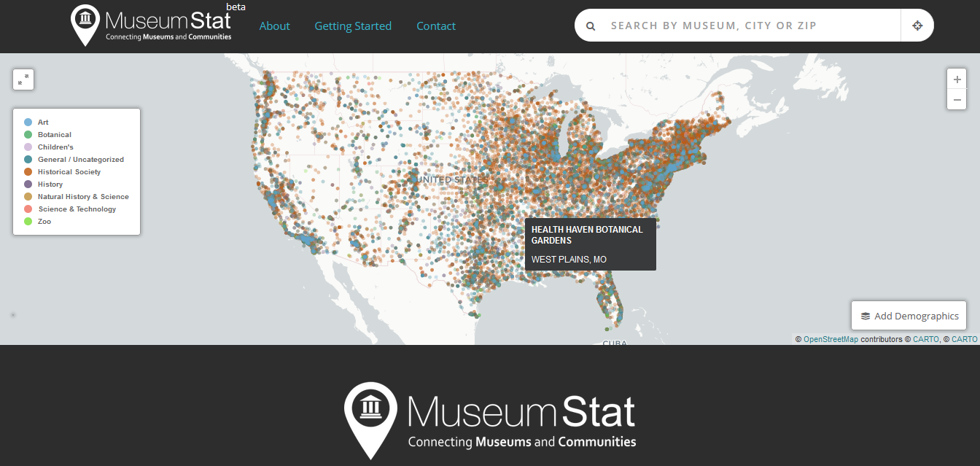This screenshot has width=980, height=466.
Task: Zoom in on the map
Action: click(957, 79)
